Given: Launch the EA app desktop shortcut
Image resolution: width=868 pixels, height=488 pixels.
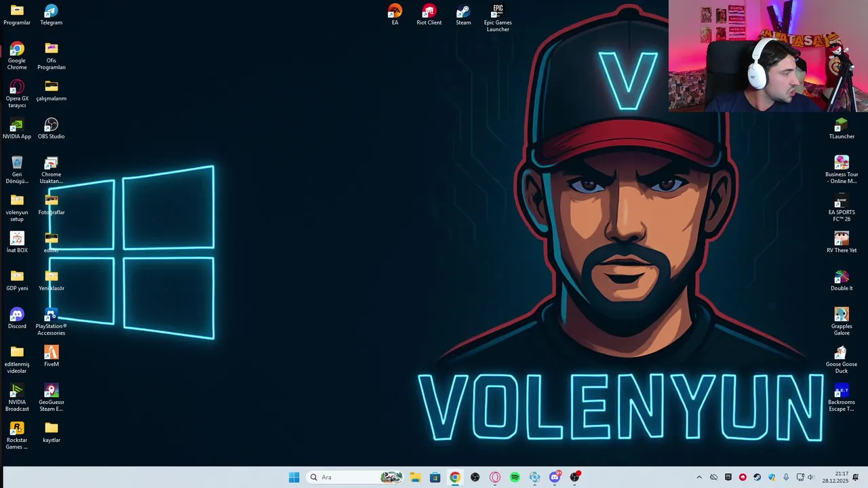Looking at the screenshot, I should (x=395, y=15).
